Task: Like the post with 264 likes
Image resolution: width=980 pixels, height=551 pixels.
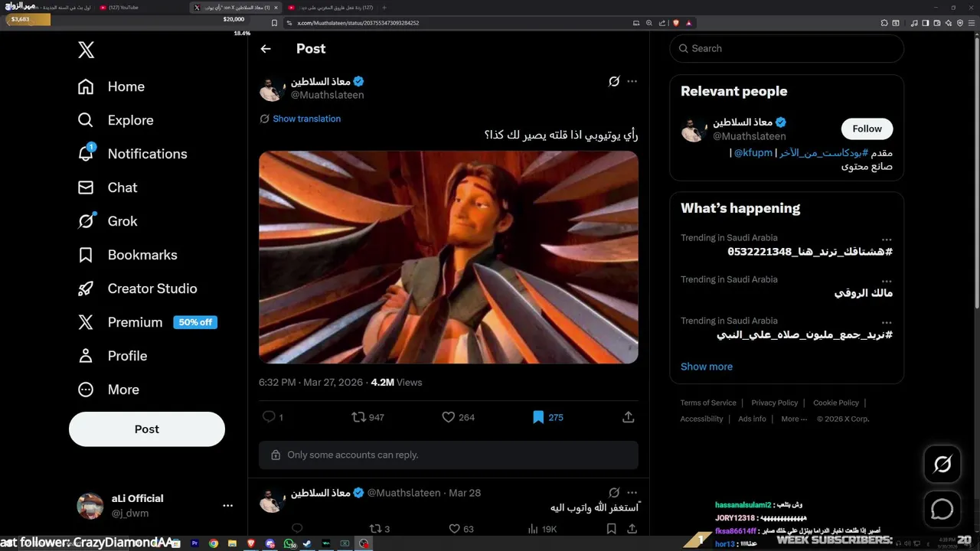Action: click(458, 417)
